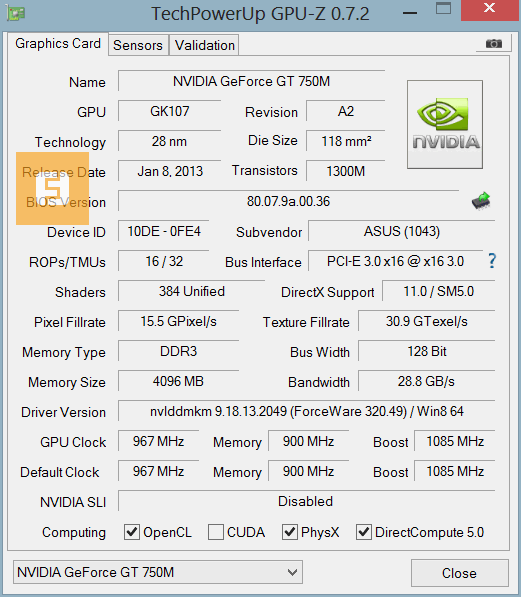Click the 15.5 GPixel/s field
The height and width of the screenshot is (597, 521).
click(178, 321)
